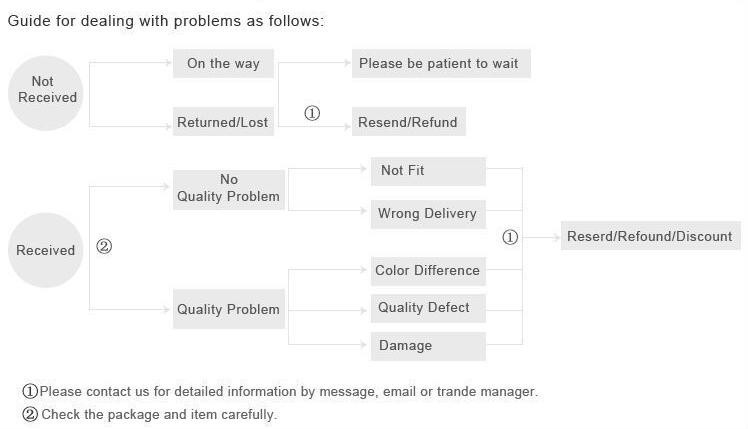Image resolution: width=748 pixels, height=429 pixels.
Task: Select the 'Returned/Lost' box
Action: pos(223,123)
